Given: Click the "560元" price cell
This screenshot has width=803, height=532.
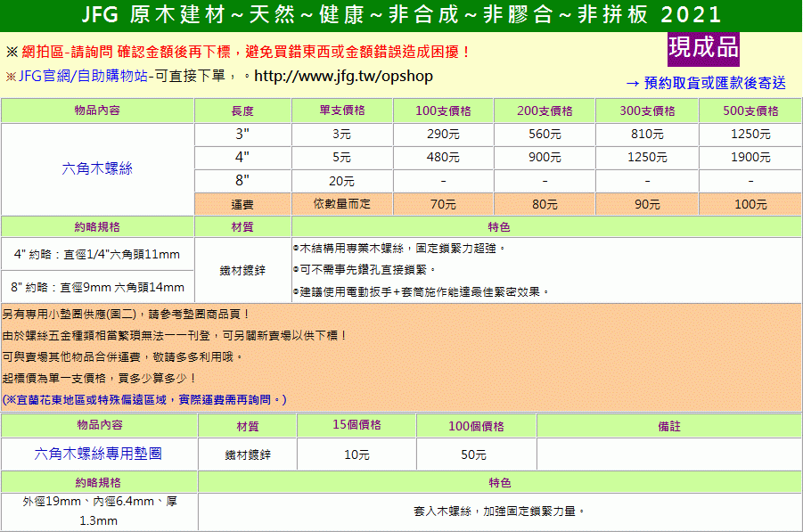Looking at the screenshot, I should [545, 135].
